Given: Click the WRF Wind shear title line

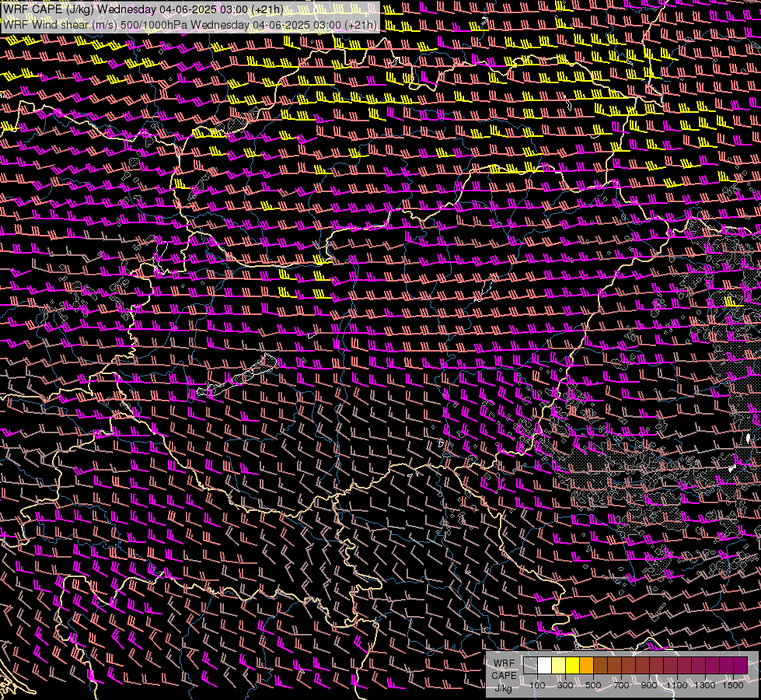Looking at the screenshot, I should pos(190,25).
